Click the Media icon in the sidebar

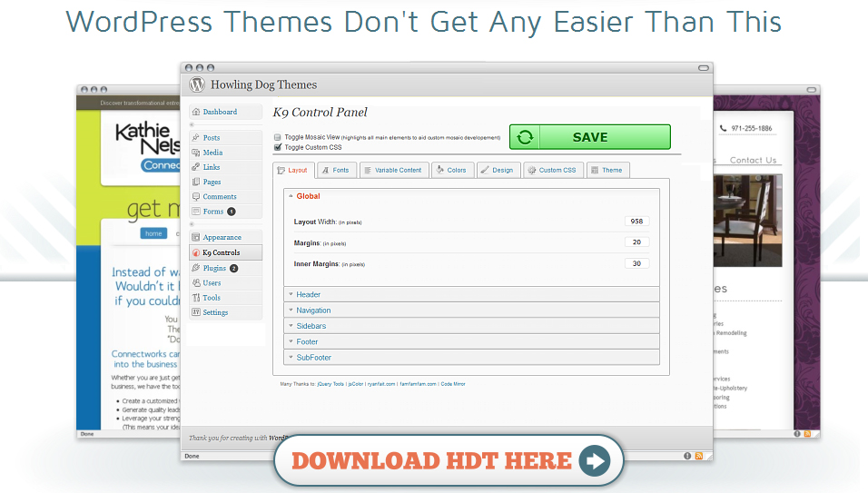point(196,153)
